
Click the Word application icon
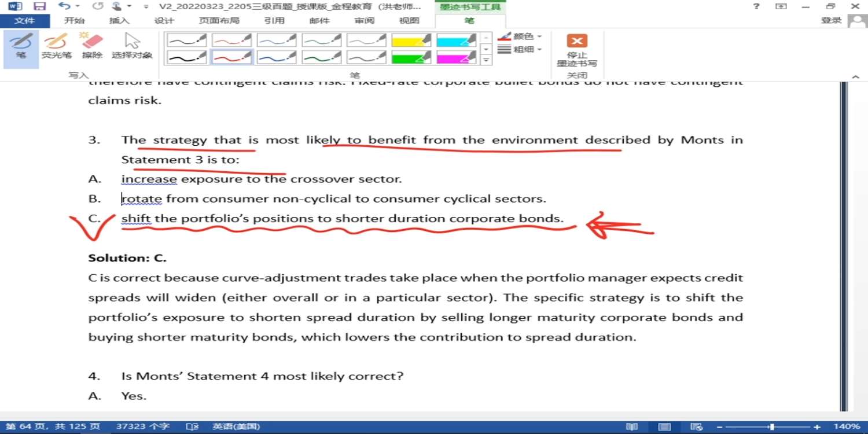coord(15,6)
